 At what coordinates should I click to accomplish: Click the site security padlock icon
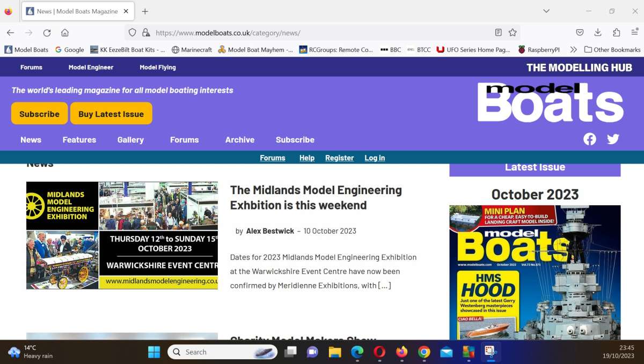click(x=145, y=33)
